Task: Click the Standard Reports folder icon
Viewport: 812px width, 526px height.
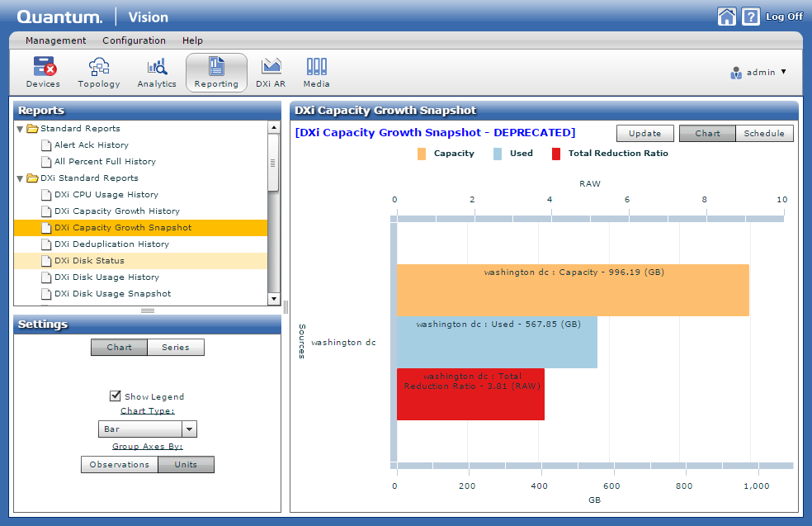Action: pos(33,129)
